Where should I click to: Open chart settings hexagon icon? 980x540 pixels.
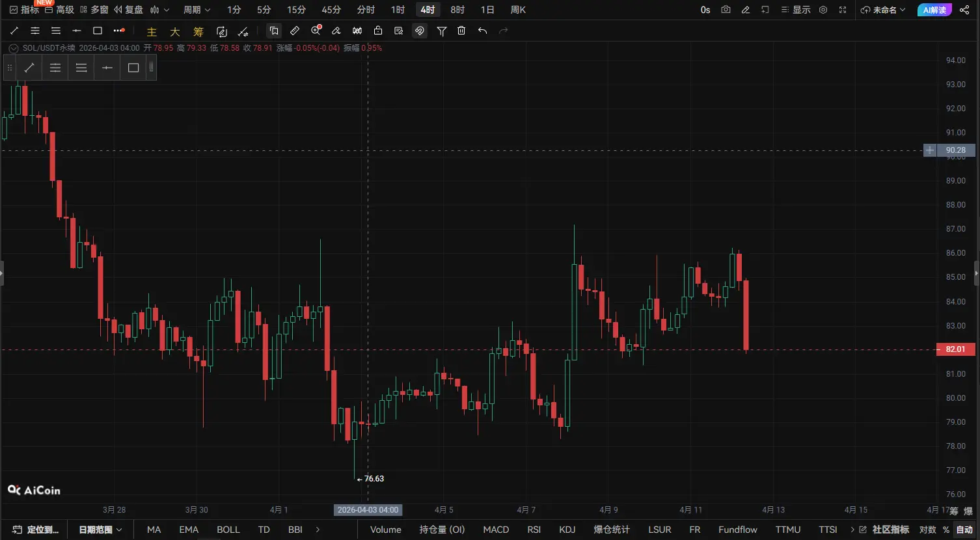coord(823,10)
